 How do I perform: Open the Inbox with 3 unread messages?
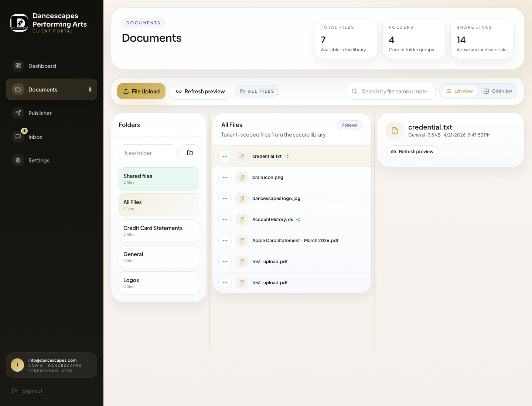(x=35, y=137)
